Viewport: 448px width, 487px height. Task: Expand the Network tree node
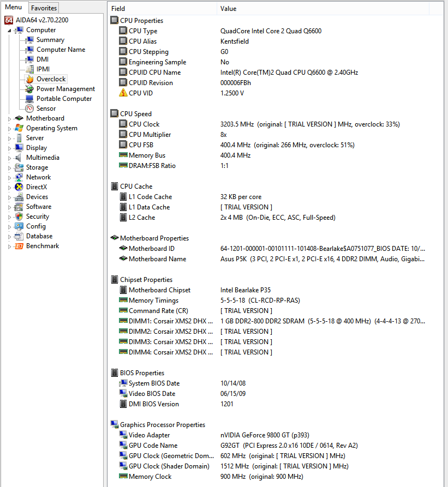coord(10,178)
